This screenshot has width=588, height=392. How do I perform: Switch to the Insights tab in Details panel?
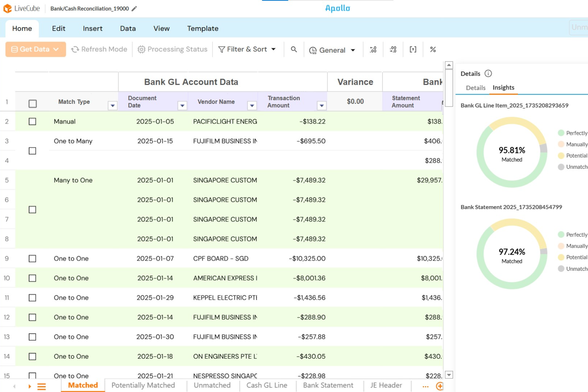[503, 88]
